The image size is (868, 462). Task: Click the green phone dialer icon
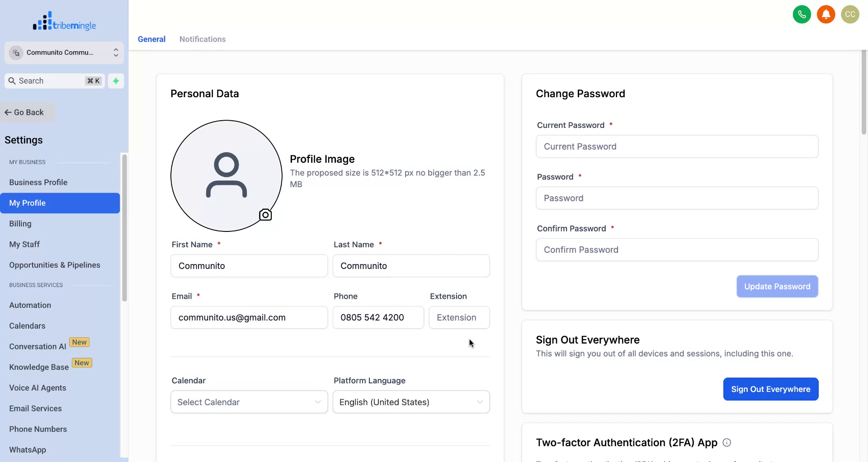(802, 14)
